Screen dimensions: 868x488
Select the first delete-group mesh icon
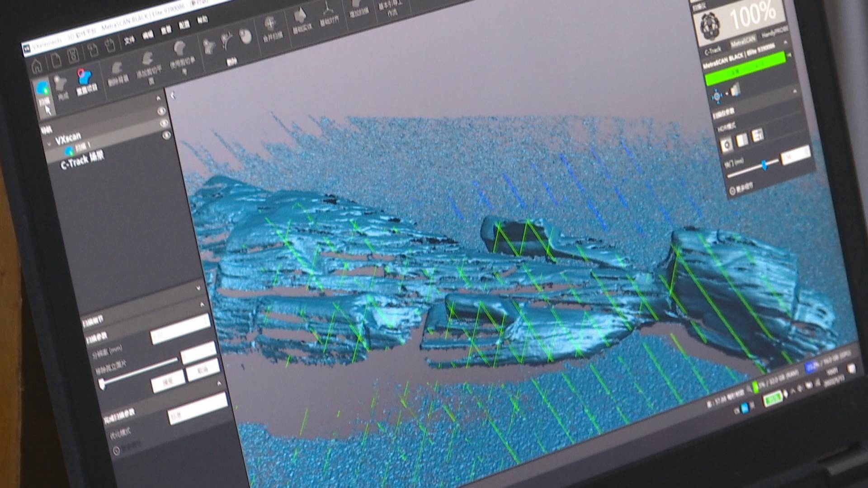(x=209, y=46)
